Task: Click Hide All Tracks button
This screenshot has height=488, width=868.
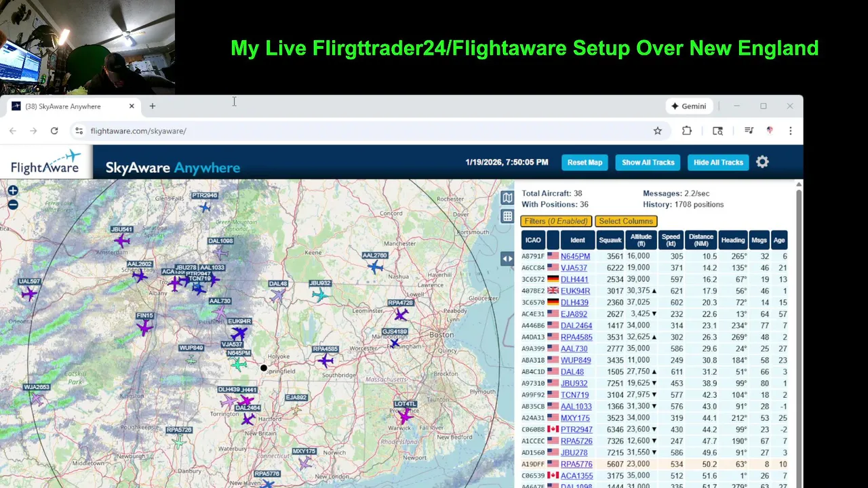Action: [x=718, y=162]
